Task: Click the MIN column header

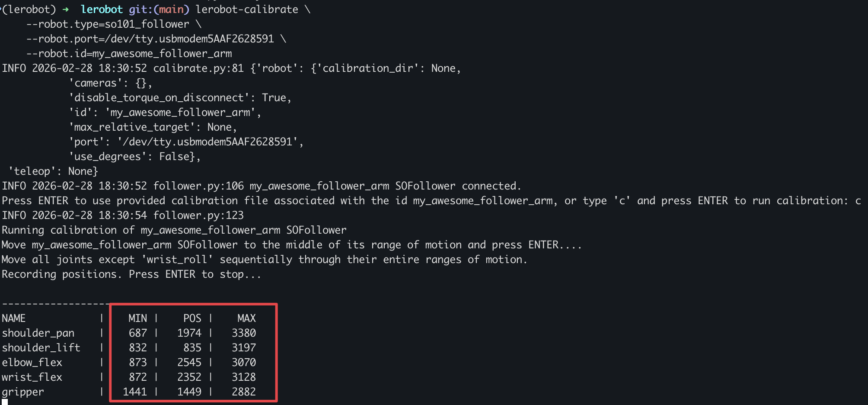Action: (x=137, y=318)
